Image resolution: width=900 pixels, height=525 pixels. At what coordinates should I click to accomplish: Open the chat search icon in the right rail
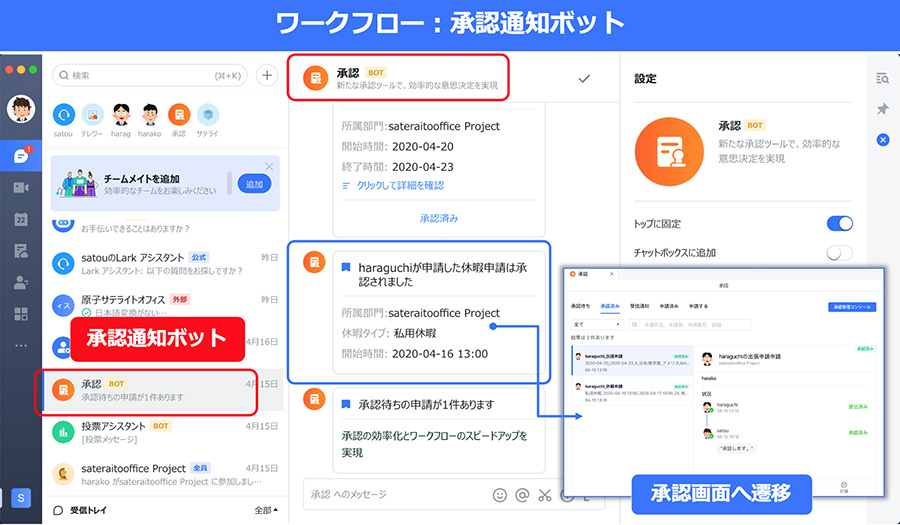point(883,79)
